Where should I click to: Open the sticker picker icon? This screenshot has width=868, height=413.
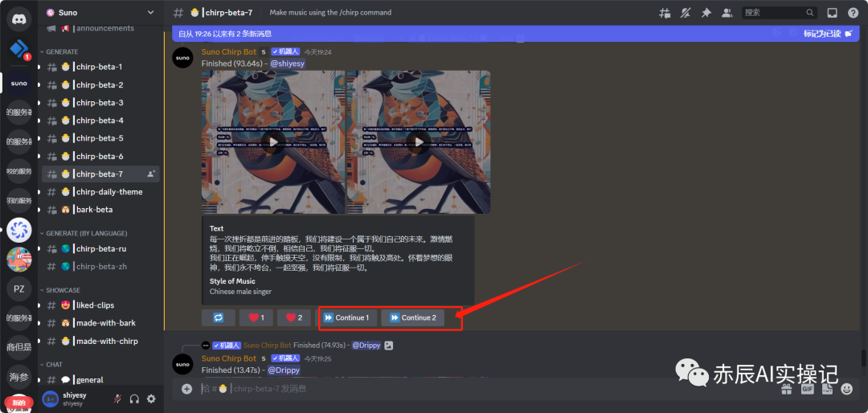pos(827,389)
